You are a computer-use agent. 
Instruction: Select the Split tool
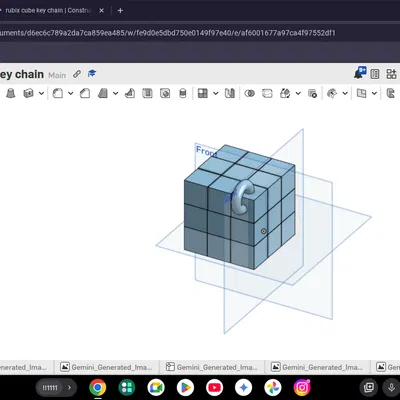(x=267, y=93)
